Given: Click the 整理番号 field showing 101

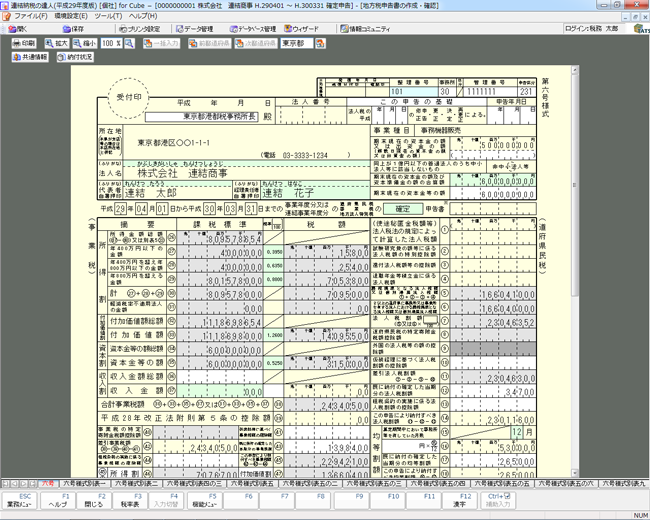Looking at the screenshot, I should point(413,92).
